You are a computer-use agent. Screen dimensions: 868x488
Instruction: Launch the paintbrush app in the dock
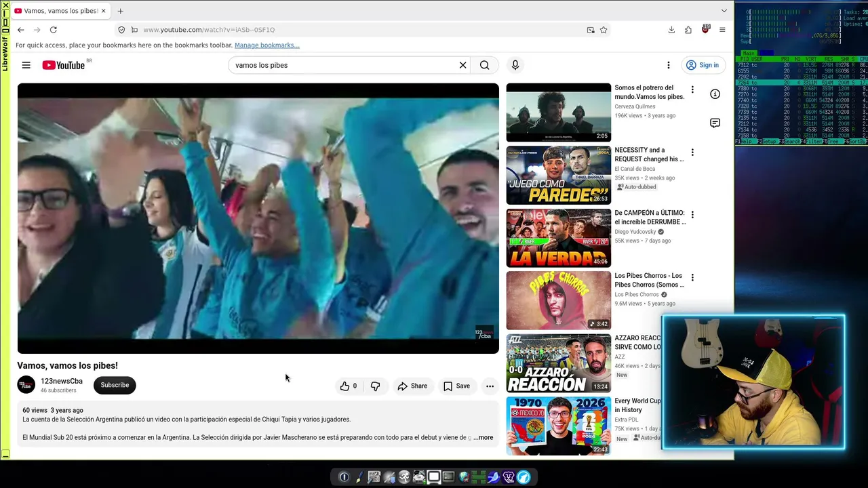(x=359, y=477)
